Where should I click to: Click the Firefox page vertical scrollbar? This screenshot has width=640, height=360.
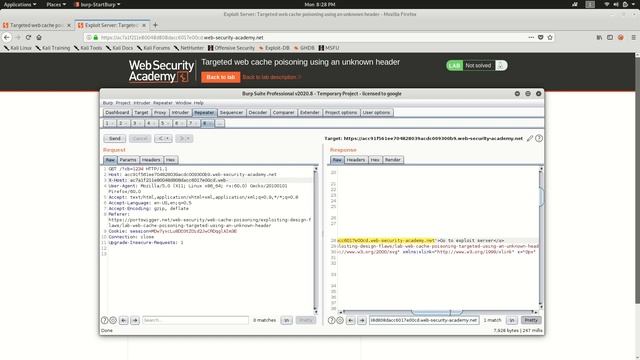(x=637, y=180)
